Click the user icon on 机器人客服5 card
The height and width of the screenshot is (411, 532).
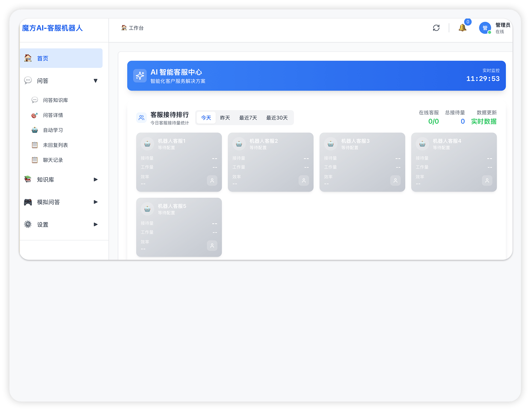[x=212, y=245]
